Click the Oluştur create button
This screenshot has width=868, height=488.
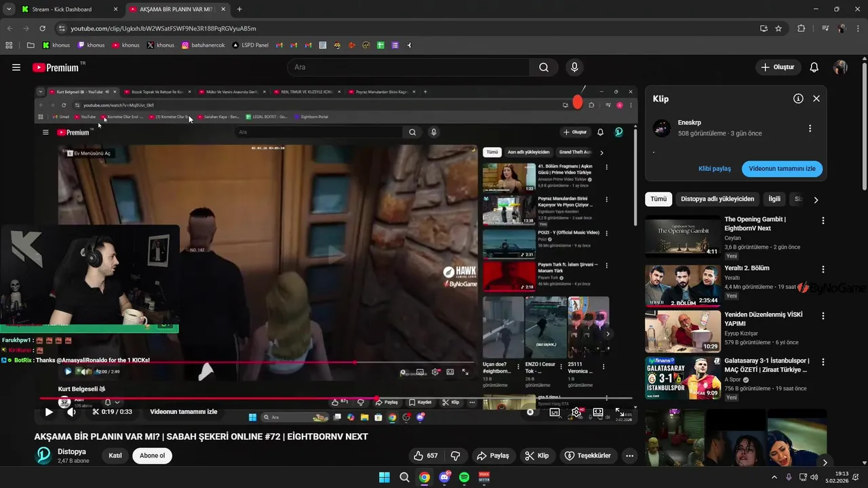[x=778, y=67]
